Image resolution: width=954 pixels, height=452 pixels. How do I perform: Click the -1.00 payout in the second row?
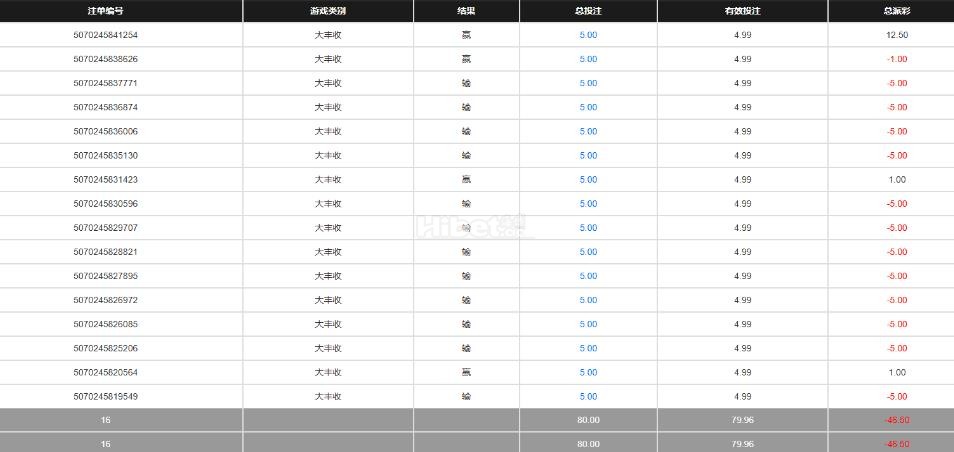pyautogui.click(x=896, y=59)
